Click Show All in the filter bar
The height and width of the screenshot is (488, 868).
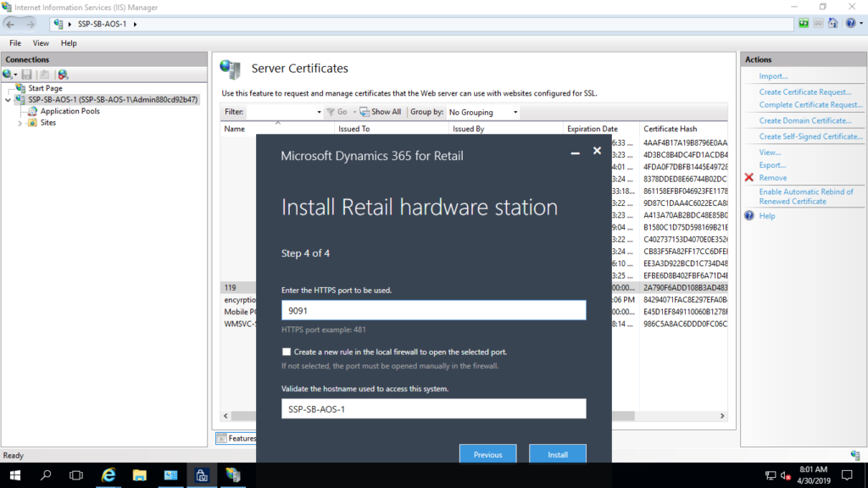[381, 112]
